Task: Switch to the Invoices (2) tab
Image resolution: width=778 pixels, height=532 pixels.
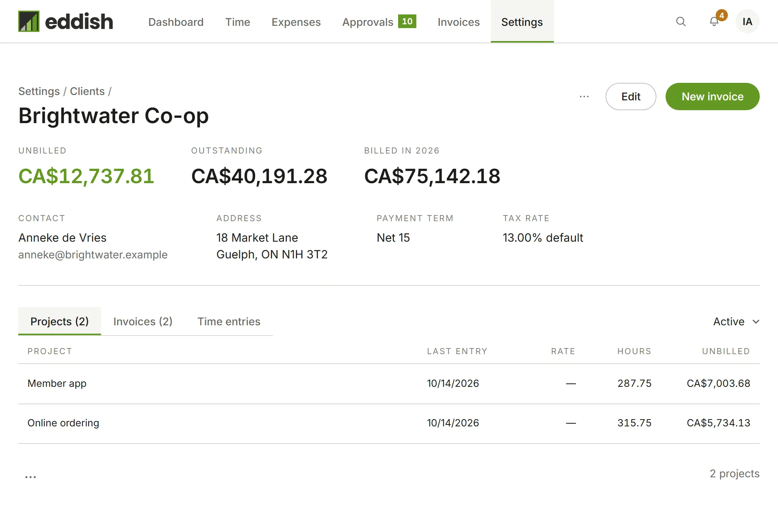Action: point(143,321)
